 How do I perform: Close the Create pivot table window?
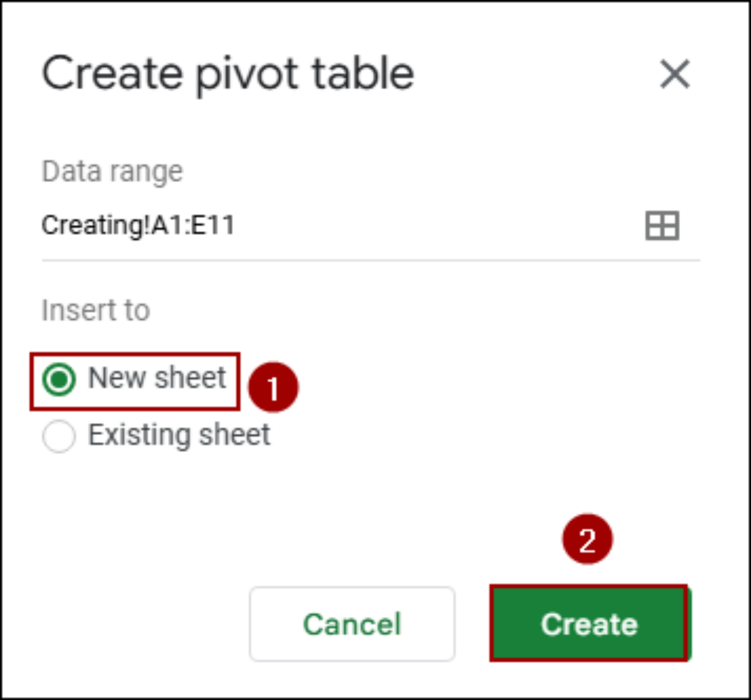675,74
